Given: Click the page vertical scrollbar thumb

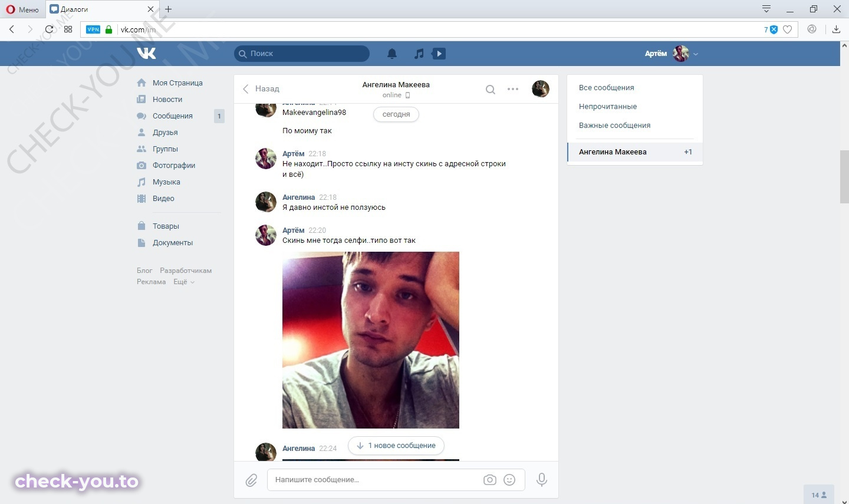Looking at the screenshot, I should pyautogui.click(x=844, y=177).
